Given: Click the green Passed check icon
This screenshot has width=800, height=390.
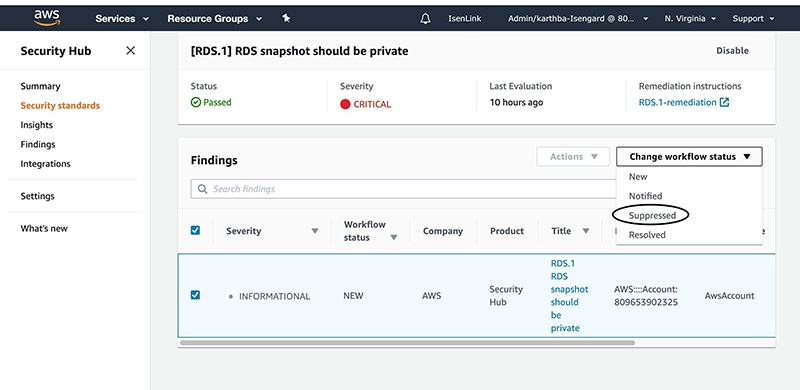Looking at the screenshot, I should tap(196, 102).
